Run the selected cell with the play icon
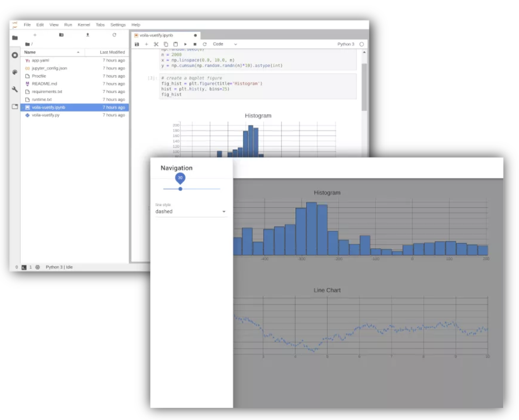Viewport: 519px width, 420px height. [x=185, y=44]
